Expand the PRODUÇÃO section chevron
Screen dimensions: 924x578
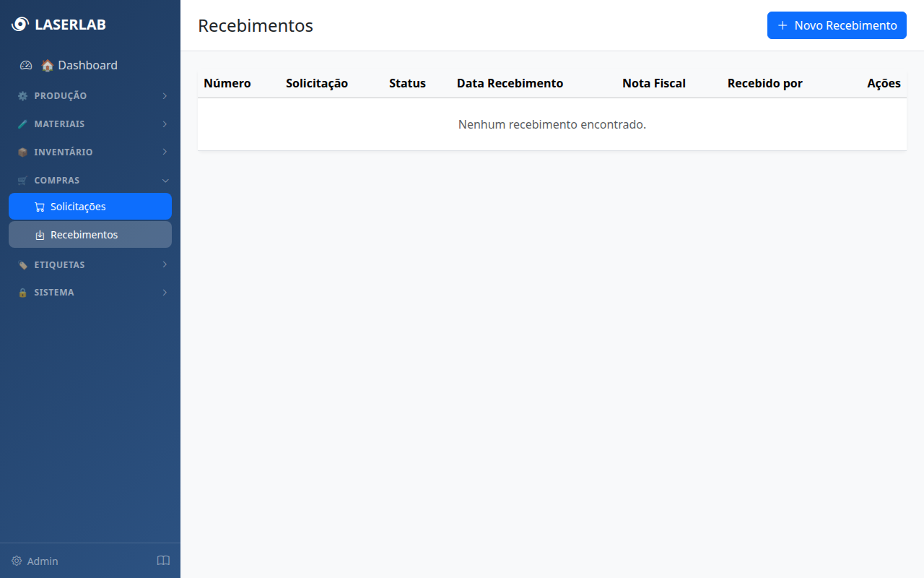(x=165, y=95)
